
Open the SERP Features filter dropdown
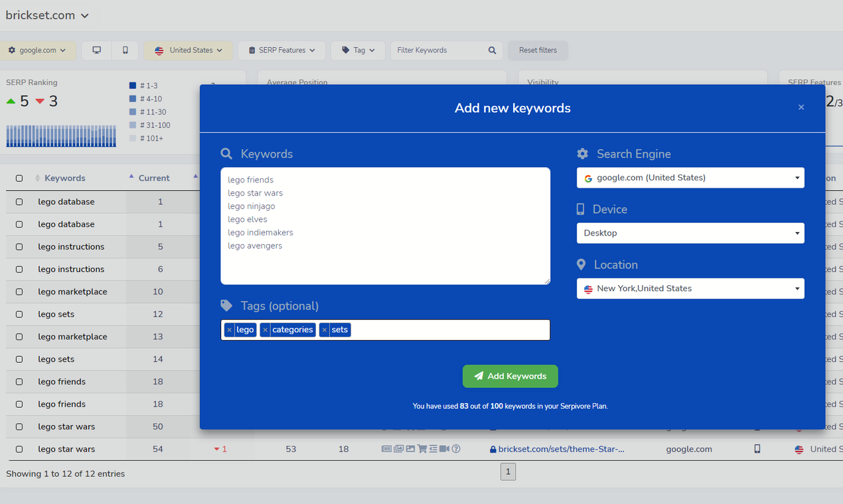point(281,50)
